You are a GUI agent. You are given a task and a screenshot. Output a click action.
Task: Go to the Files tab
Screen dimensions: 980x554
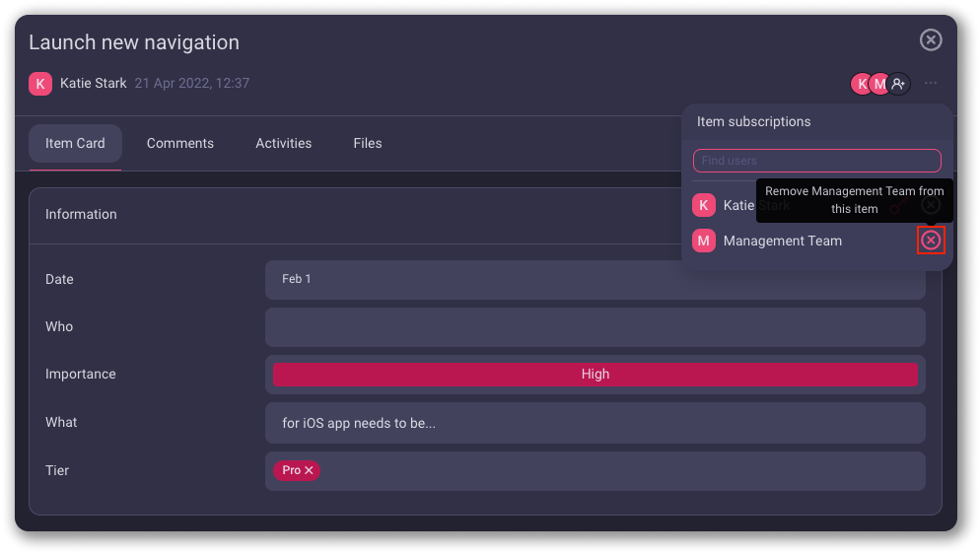point(367,143)
